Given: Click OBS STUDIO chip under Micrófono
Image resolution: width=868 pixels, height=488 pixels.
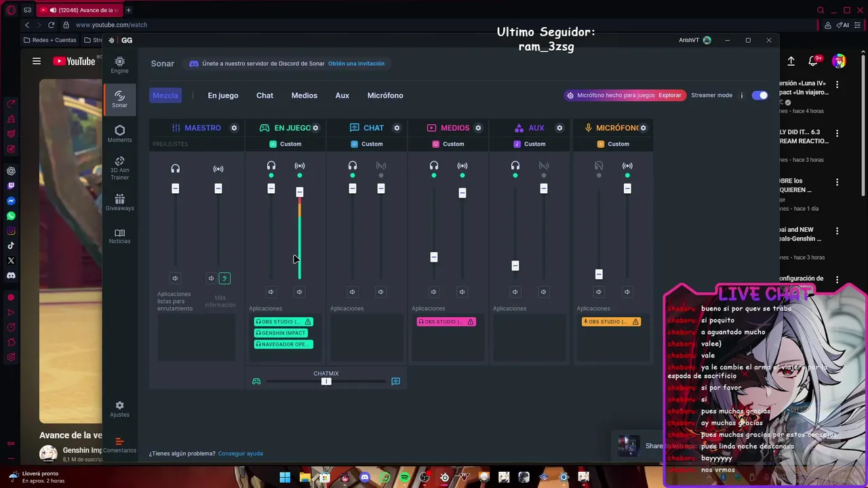Looking at the screenshot, I should click(611, 322).
